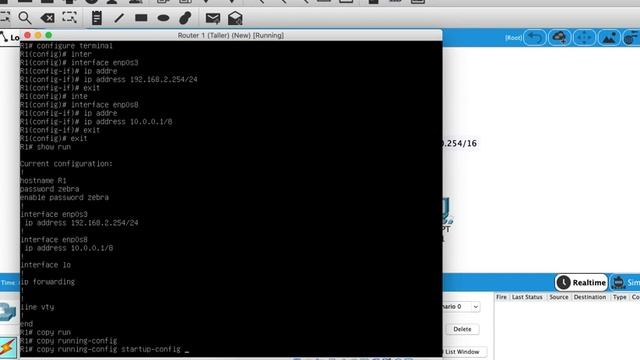
Task: Click the .254/16 label on the canvas
Action: (x=460, y=143)
